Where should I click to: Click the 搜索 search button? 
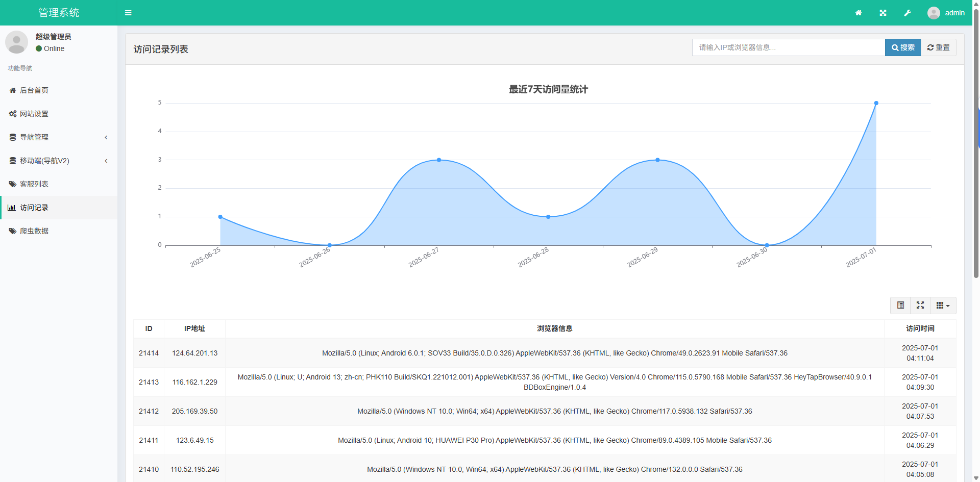pyautogui.click(x=902, y=47)
